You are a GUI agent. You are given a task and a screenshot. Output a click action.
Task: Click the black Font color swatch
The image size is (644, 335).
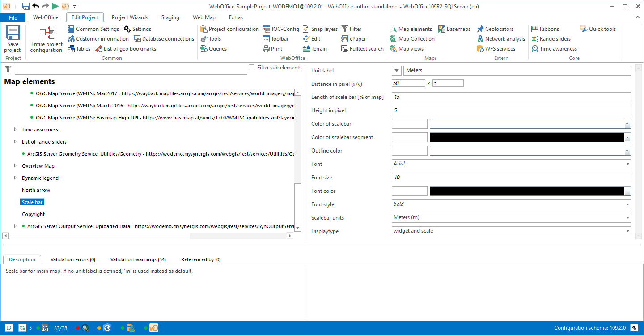click(526, 191)
